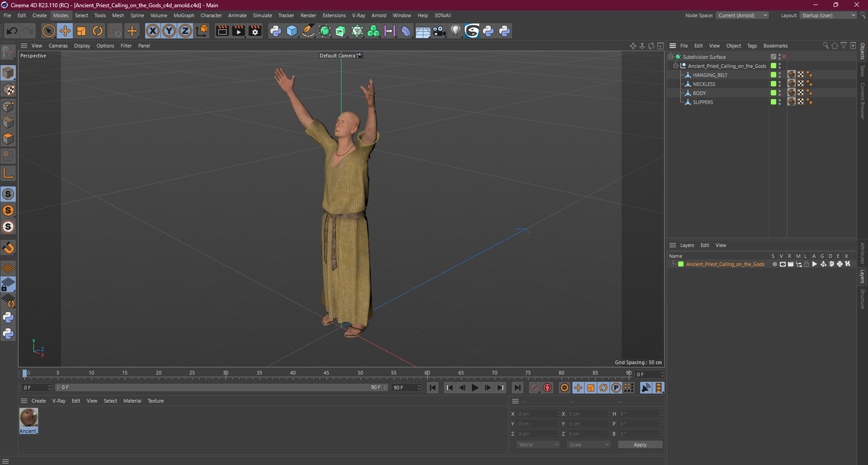Viewport: 868px width, 465px height.
Task: Select the Ancient material thumbnail
Action: coord(28,418)
